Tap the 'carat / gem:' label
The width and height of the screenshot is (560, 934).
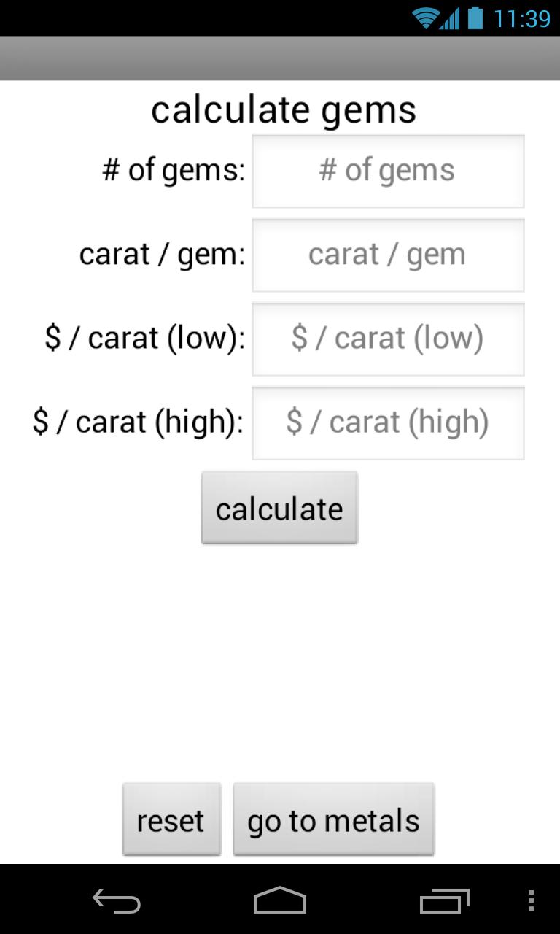pyautogui.click(x=162, y=255)
